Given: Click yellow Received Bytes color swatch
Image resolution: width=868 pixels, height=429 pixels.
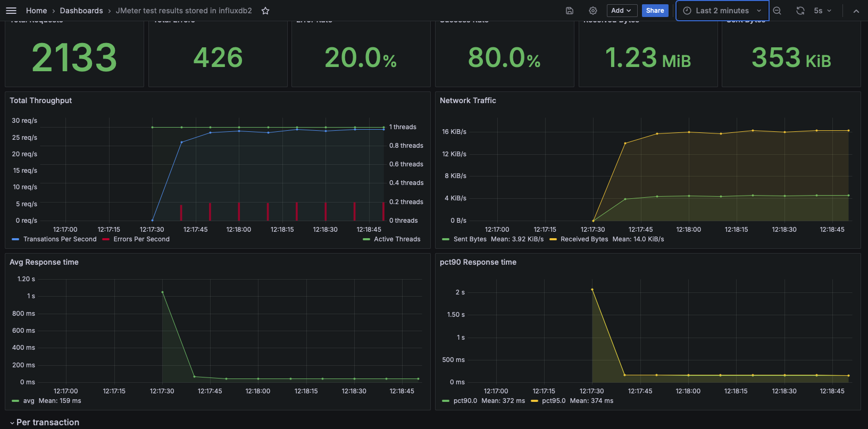Looking at the screenshot, I should click(553, 239).
